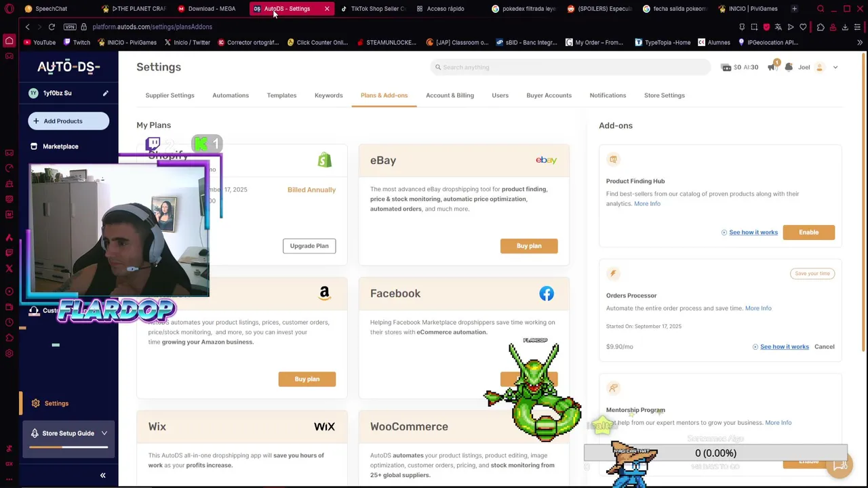Show more bookmarks with the double-chevron
Screen dimensions: 868x488
859,43
